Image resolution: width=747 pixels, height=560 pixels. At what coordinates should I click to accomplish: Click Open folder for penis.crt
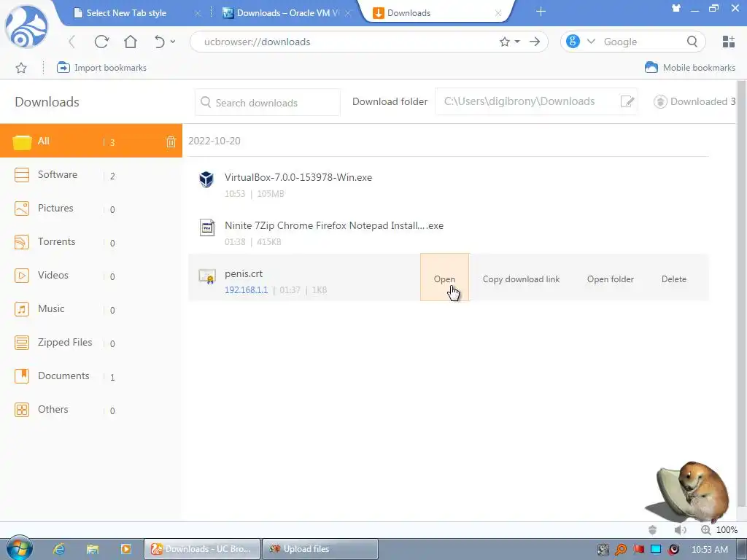[x=611, y=279]
